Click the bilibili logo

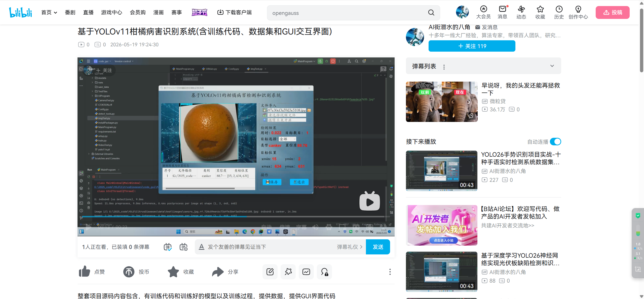(x=21, y=12)
